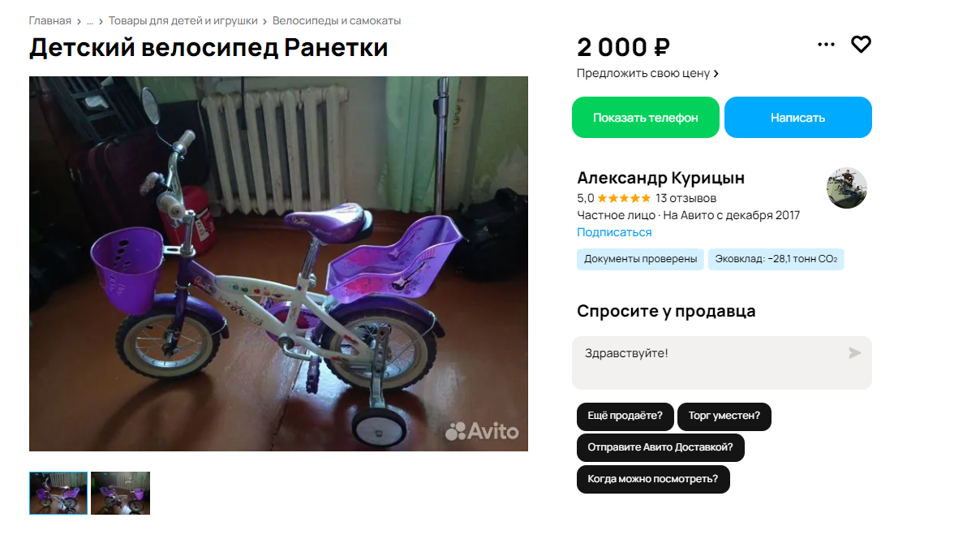This screenshot has height=535, width=980.
Task: Click into 'Здравствуйте!' message field
Action: 722,363
